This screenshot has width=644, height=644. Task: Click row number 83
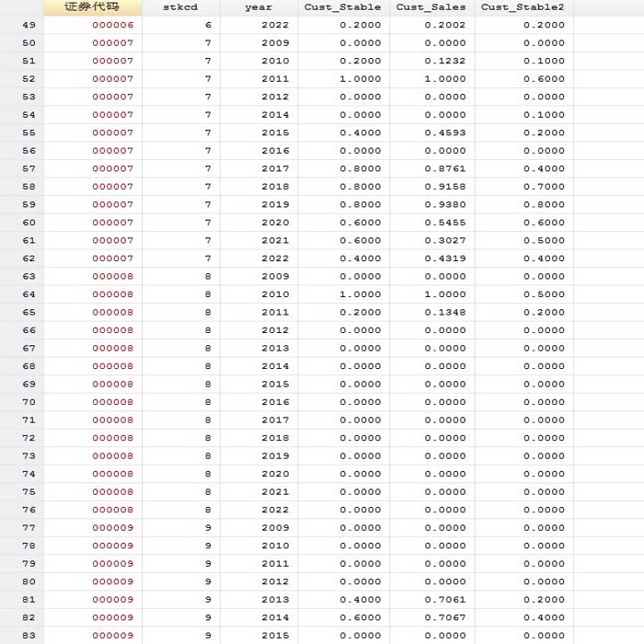(28, 636)
